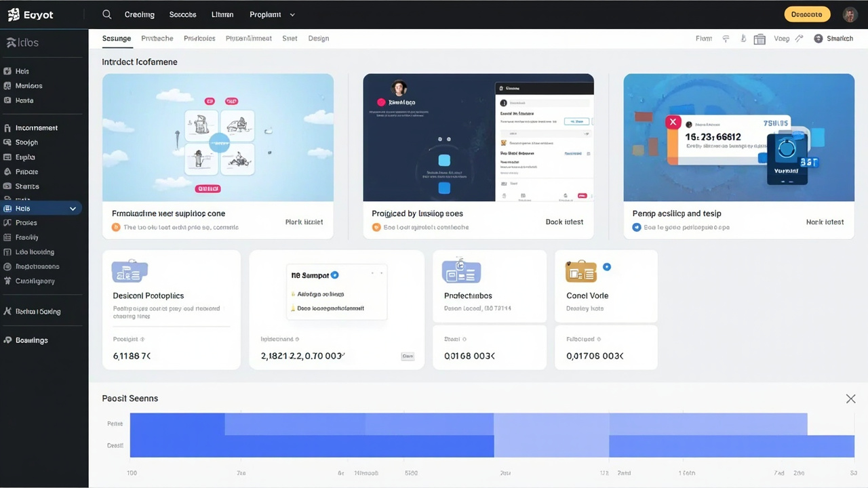Close the Paosit Seenns panel
868x488 pixels.
(x=850, y=399)
